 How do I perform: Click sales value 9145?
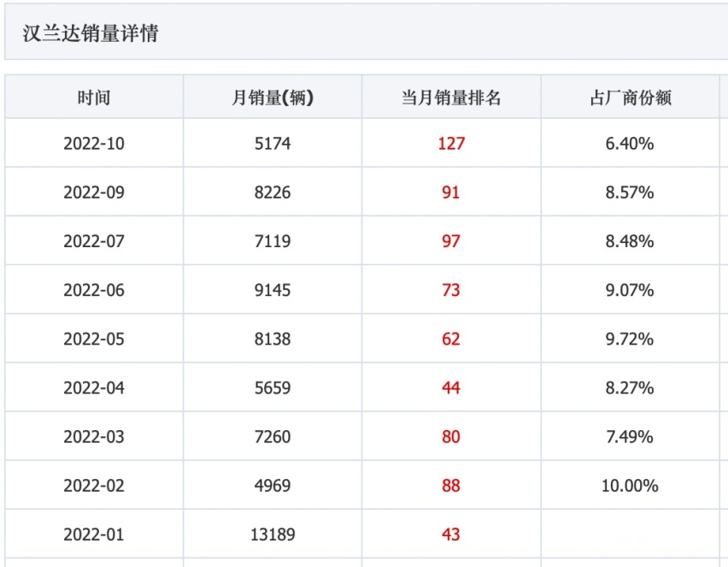click(273, 290)
